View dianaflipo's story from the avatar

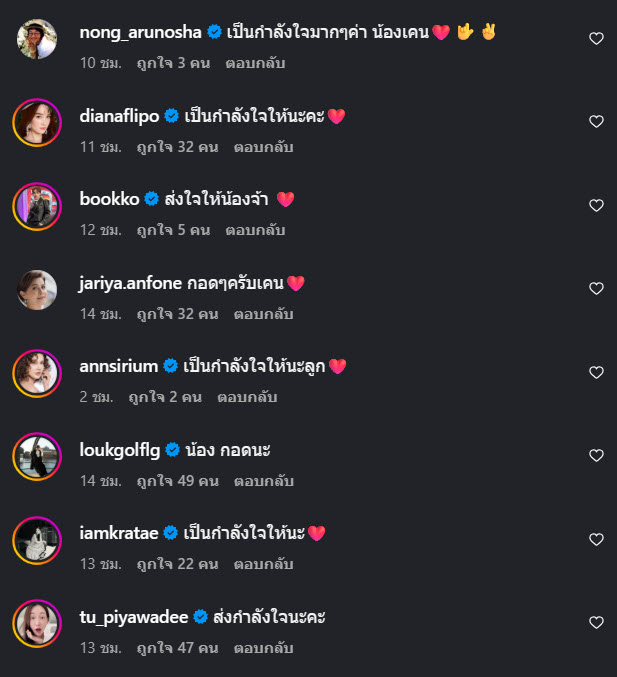point(37,123)
